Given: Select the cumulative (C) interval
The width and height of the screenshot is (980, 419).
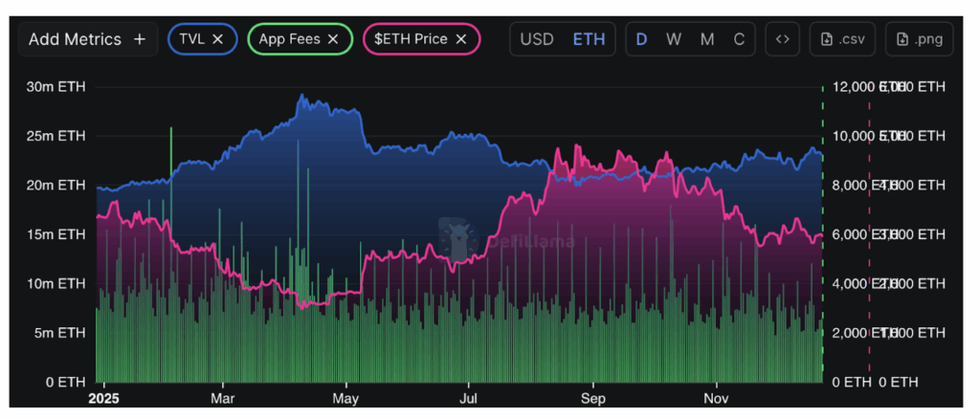Looking at the screenshot, I should pos(739,39).
